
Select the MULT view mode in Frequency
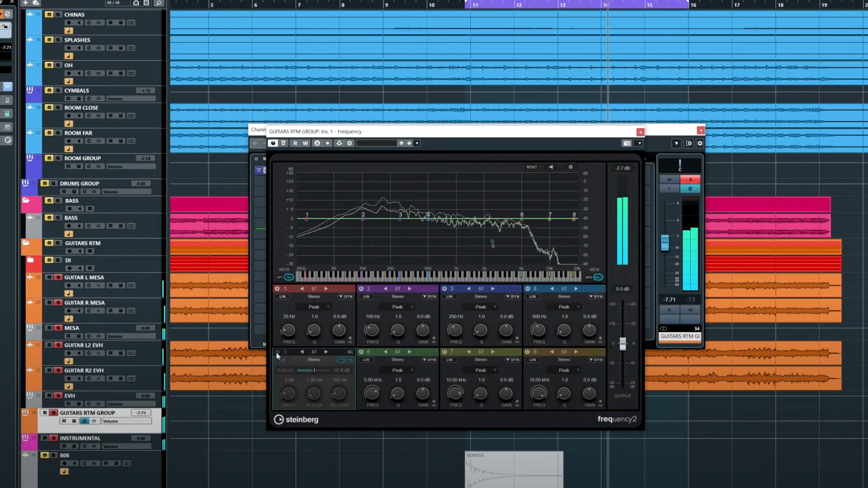pyautogui.click(x=597, y=277)
